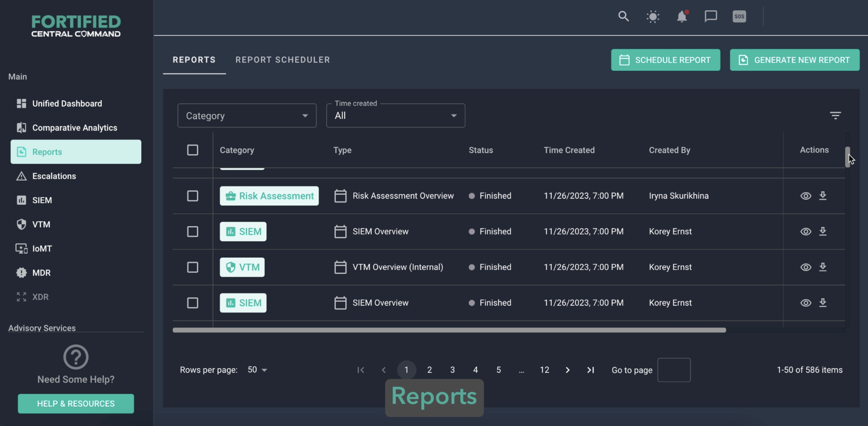Click Risk Assessment Overview type text
Viewport: 868px width, 426px height.
(403, 196)
